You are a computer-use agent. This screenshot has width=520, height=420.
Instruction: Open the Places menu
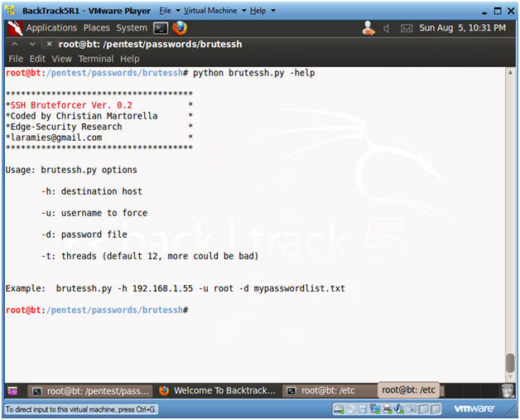[x=97, y=28]
